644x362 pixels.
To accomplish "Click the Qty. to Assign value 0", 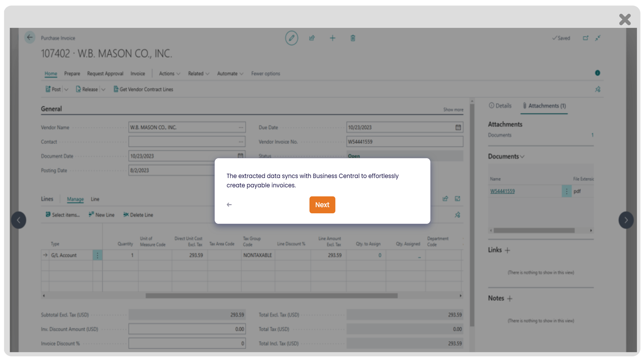I will (380, 255).
